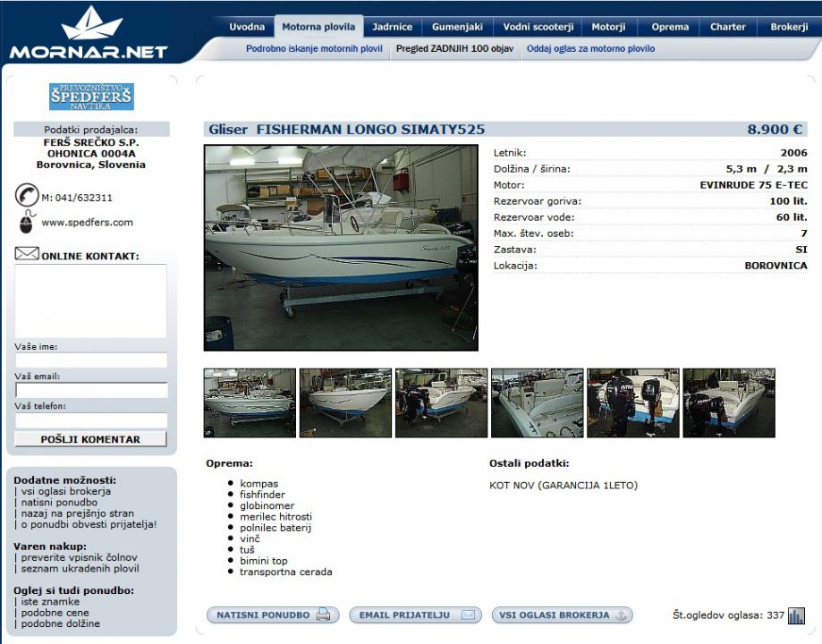This screenshot has height=644, width=822.
Task: Go to the Brokerji tab
Action: pyautogui.click(x=789, y=27)
